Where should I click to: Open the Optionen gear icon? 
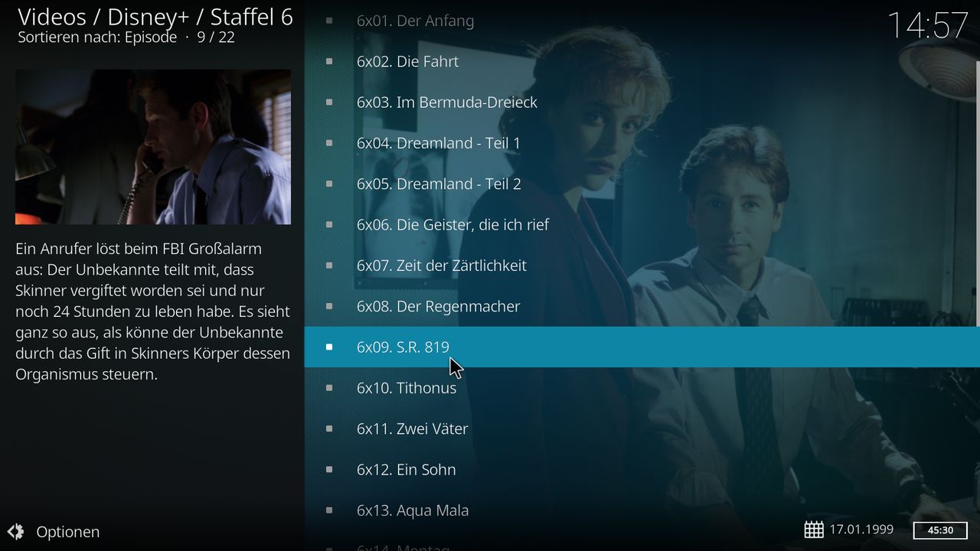pos(15,531)
